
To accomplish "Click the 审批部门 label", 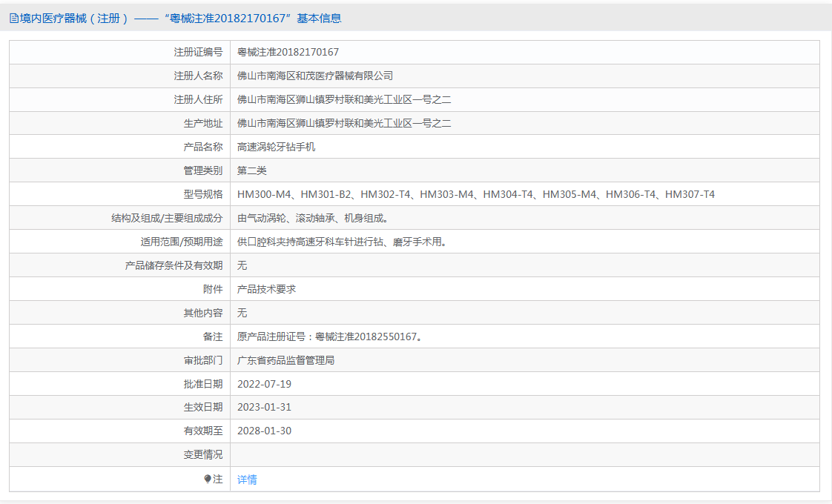I will click(203, 360).
